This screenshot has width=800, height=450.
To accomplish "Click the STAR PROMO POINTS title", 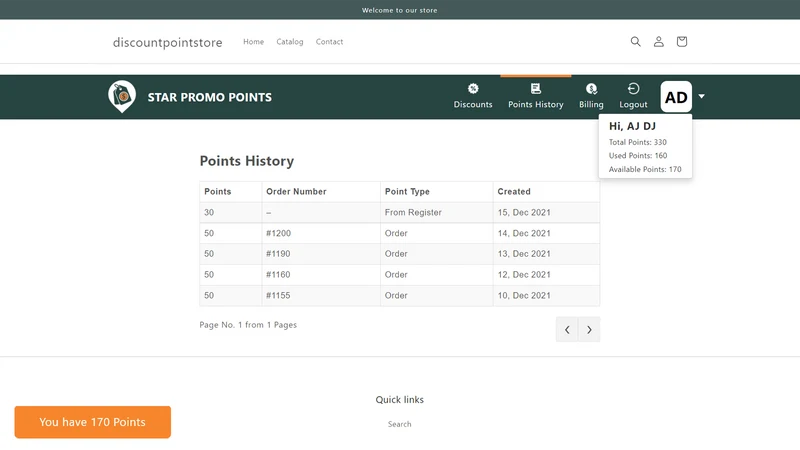I will pos(210,97).
